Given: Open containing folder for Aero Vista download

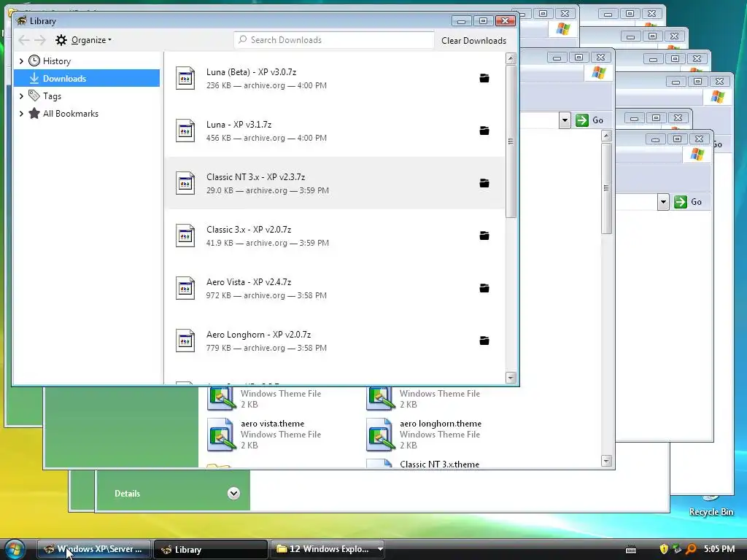Looking at the screenshot, I should [484, 288].
